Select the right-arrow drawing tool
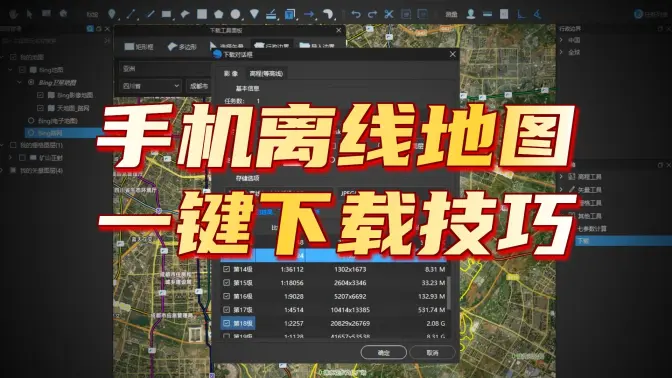The width and height of the screenshot is (672, 378). point(309,15)
